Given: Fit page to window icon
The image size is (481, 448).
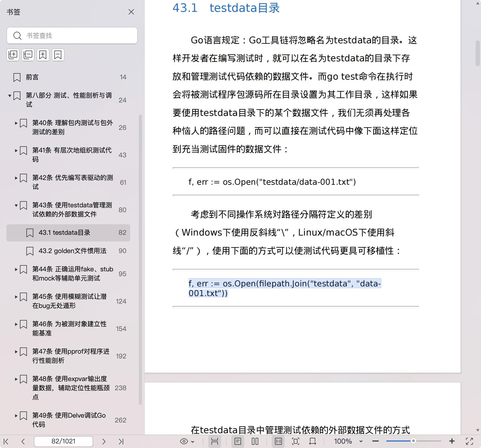Looking at the screenshot, I should 296,441.
